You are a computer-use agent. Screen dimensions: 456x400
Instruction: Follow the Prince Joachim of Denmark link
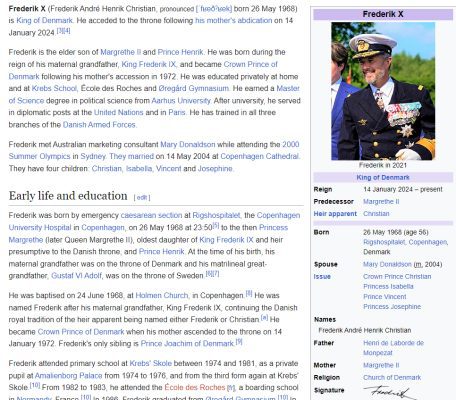(x=187, y=344)
